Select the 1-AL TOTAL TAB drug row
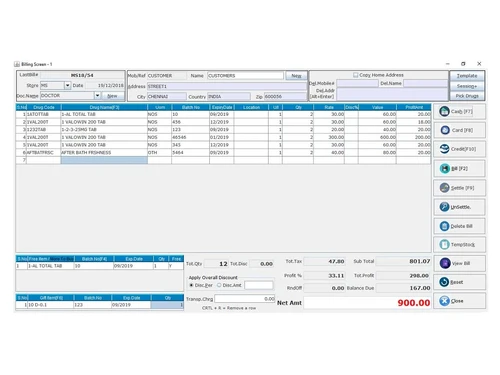 click(223, 114)
